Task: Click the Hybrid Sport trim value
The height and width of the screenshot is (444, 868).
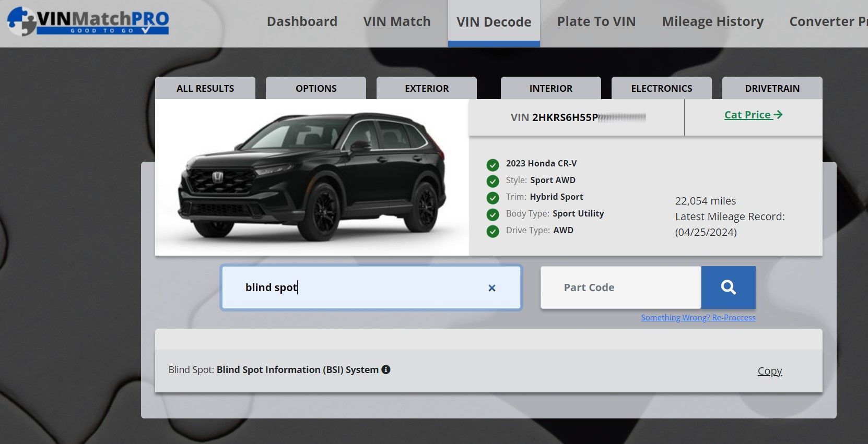Action: tap(556, 197)
